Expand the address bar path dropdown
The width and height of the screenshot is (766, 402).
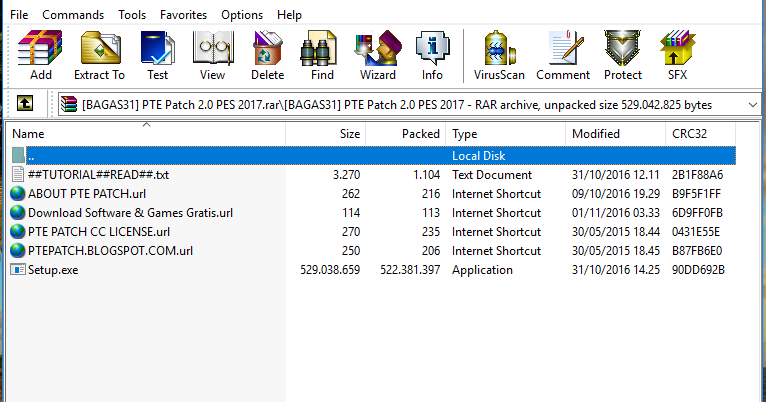click(752, 105)
